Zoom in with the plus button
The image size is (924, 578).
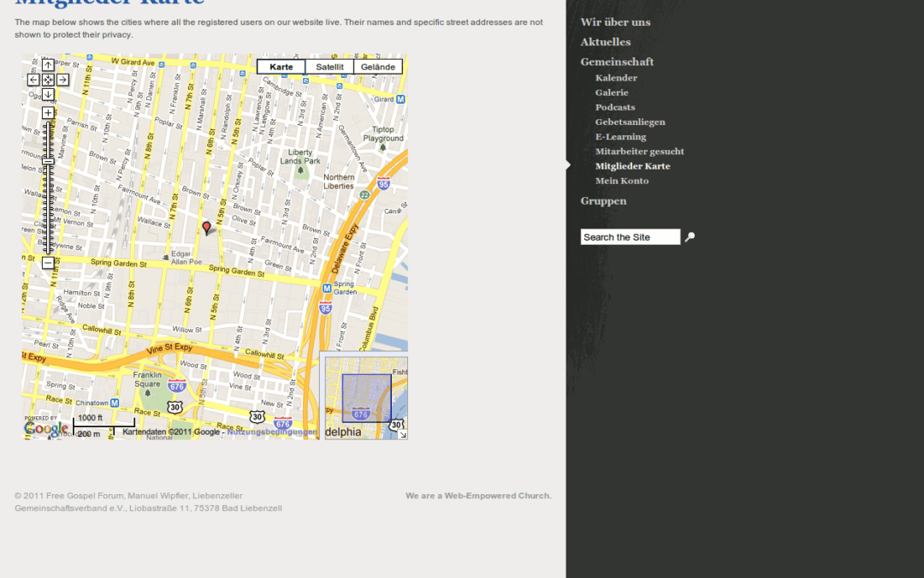point(48,113)
